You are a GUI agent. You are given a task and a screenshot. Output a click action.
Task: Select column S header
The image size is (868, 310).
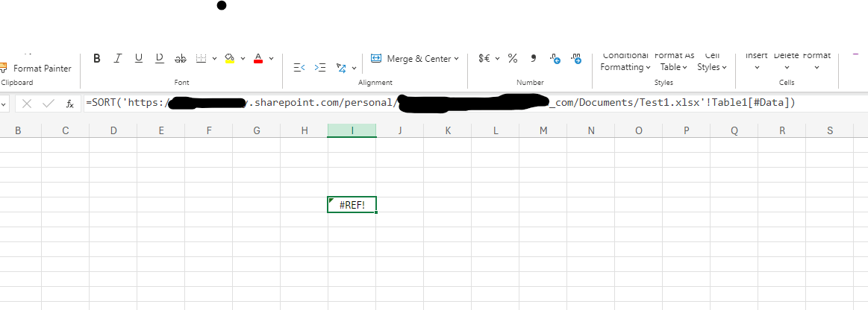[830, 130]
